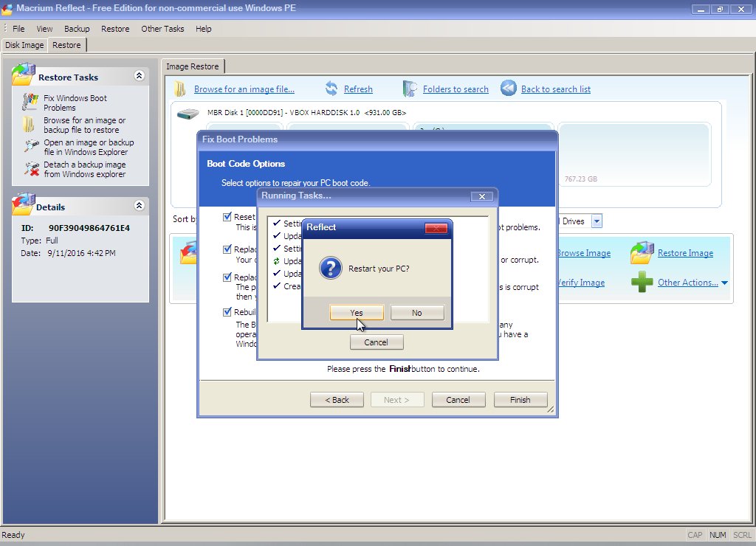
Task: Click the Folders to search icon
Action: point(410,89)
